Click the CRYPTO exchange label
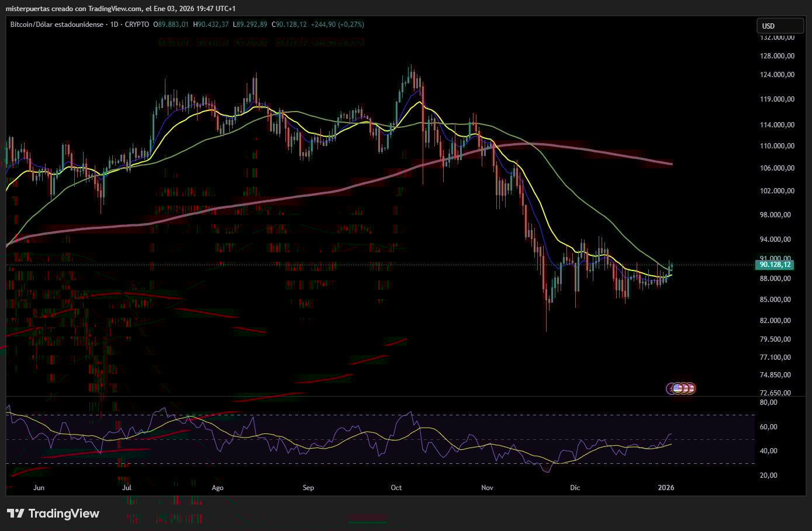This screenshot has width=812, height=531. coord(137,25)
